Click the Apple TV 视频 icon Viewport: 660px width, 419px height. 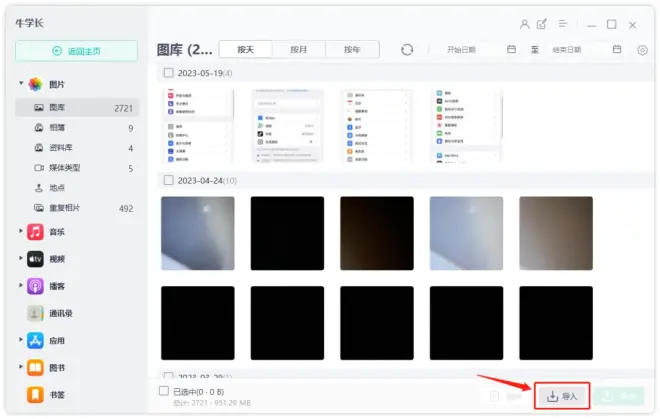click(35, 259)
